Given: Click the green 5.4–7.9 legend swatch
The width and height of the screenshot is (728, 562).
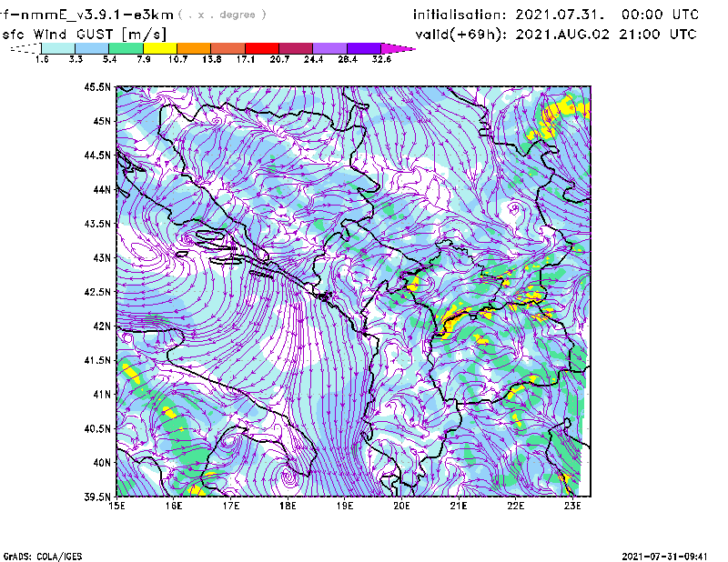Looking at the screenshot, I should (x=126, y=48).
